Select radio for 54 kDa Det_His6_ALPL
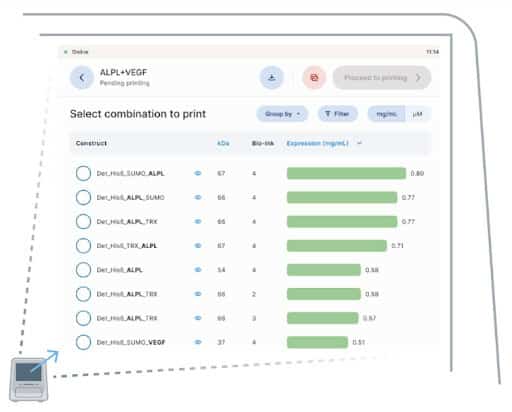Screen dimensions: 512x412 point(83,270)
